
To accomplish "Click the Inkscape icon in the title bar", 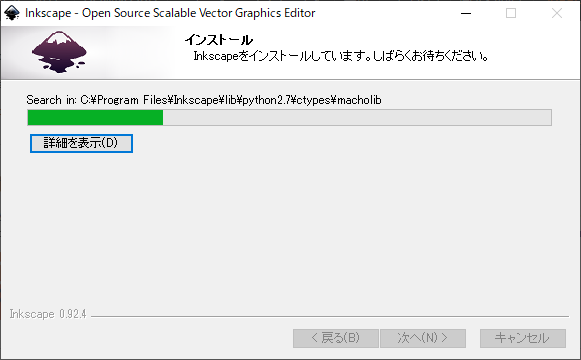I will [11, 13].
